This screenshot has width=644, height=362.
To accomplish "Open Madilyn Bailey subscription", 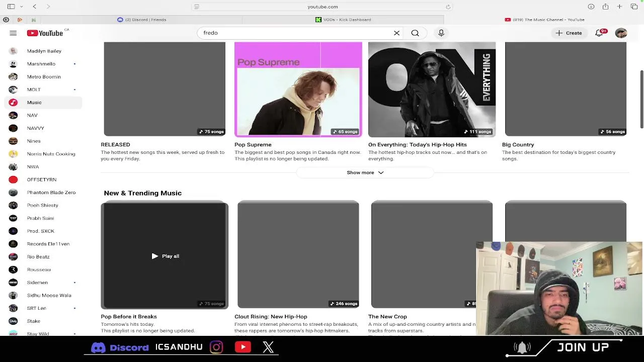I will pyautogui.click(x=43, y=51).
